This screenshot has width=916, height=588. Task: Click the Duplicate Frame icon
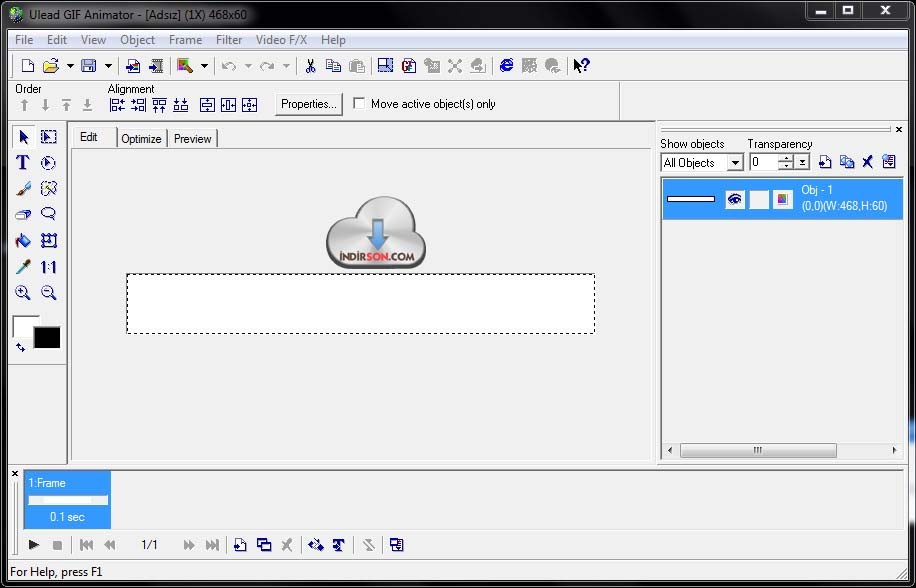pyautogui.click(x=264, y=545)
